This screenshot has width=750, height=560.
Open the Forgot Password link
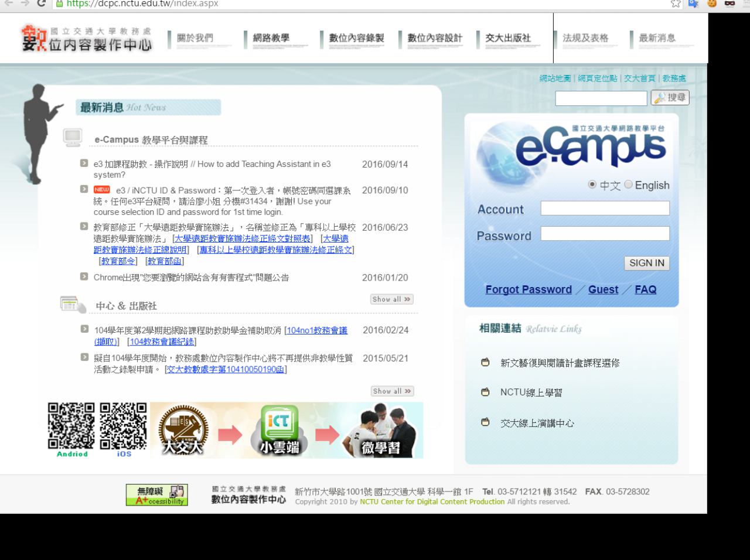(528, 289)
